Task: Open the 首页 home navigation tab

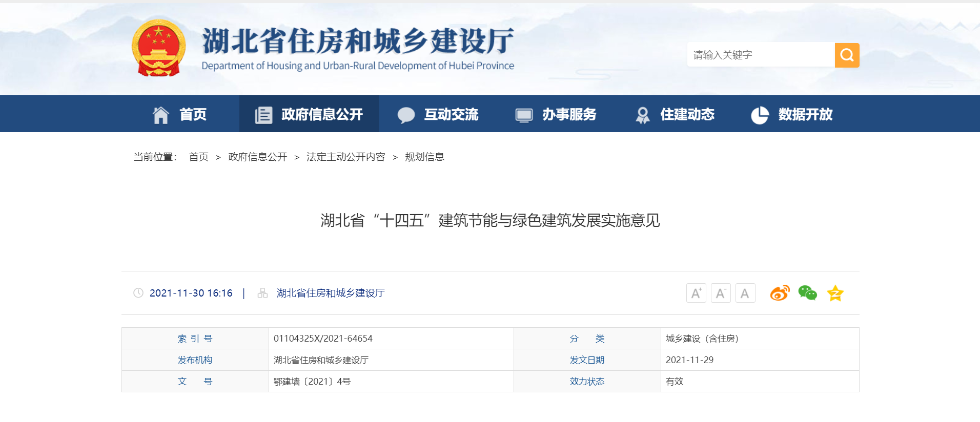Action: 180,114
